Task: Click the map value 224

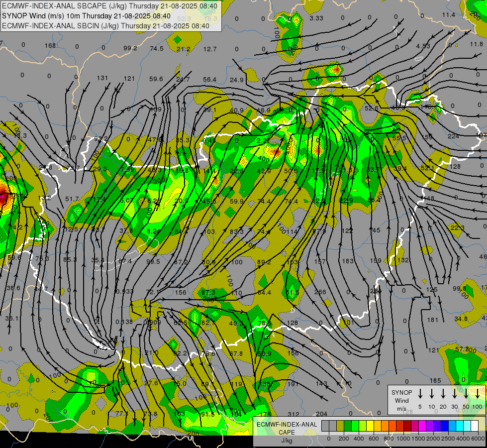Action: [454, 136]
